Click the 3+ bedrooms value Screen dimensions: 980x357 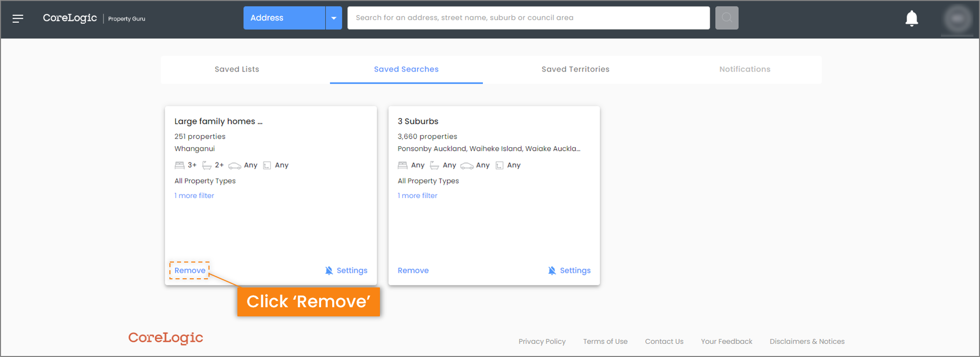tap(192, 165)
